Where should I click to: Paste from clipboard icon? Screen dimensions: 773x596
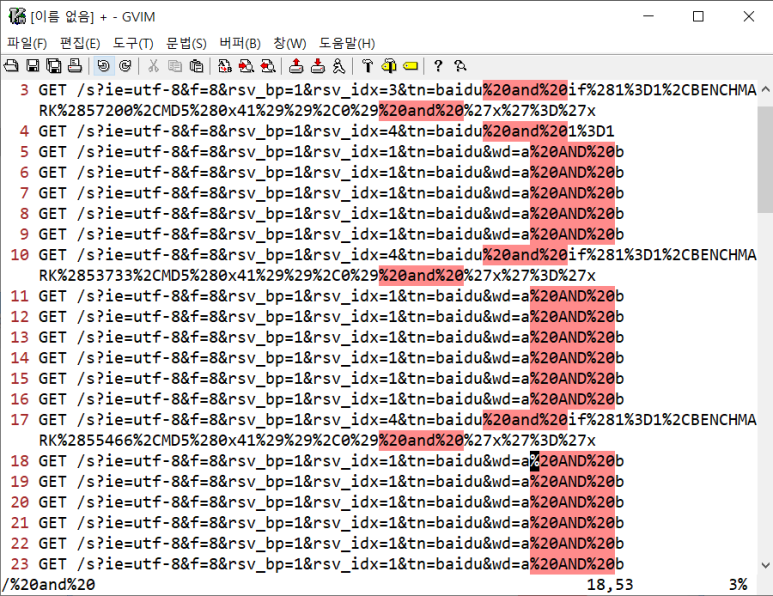point(196,66)
